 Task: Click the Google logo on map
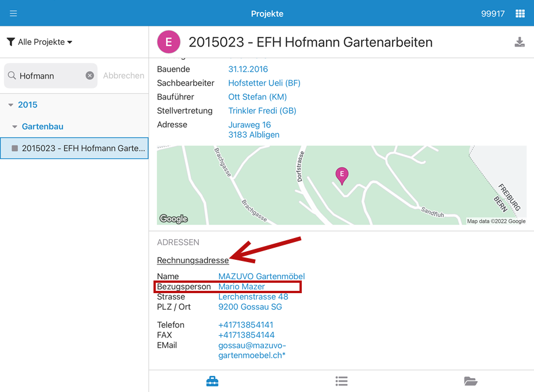(x=174, y=218)
